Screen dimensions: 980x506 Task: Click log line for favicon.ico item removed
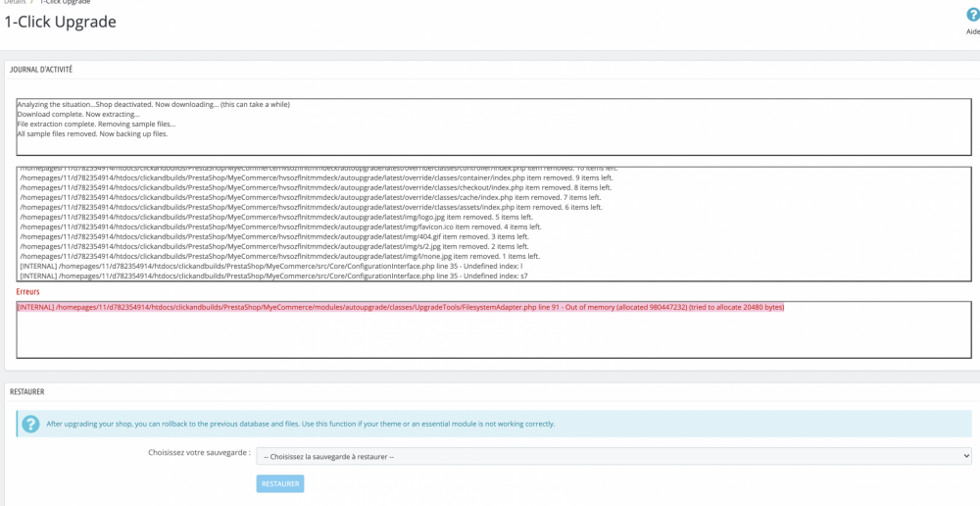point(280,228)
